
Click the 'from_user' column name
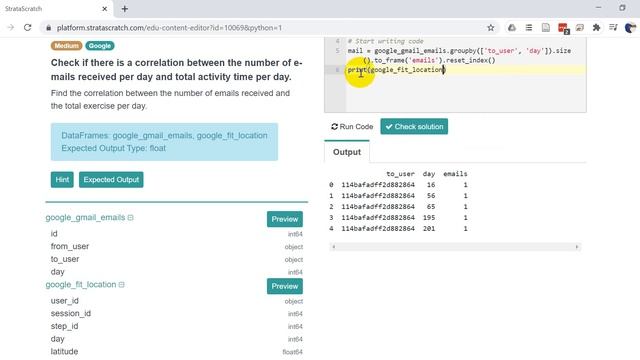[70, 246]
